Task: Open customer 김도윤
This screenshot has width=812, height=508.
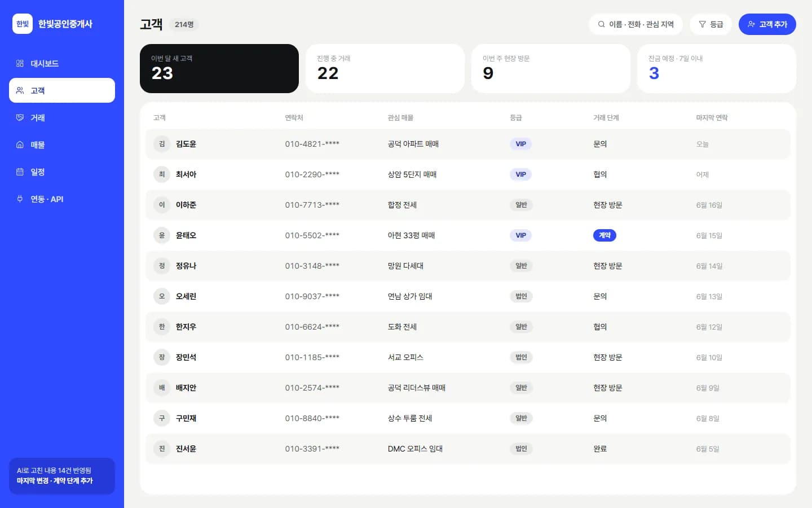Action: (x=468, y=144)
